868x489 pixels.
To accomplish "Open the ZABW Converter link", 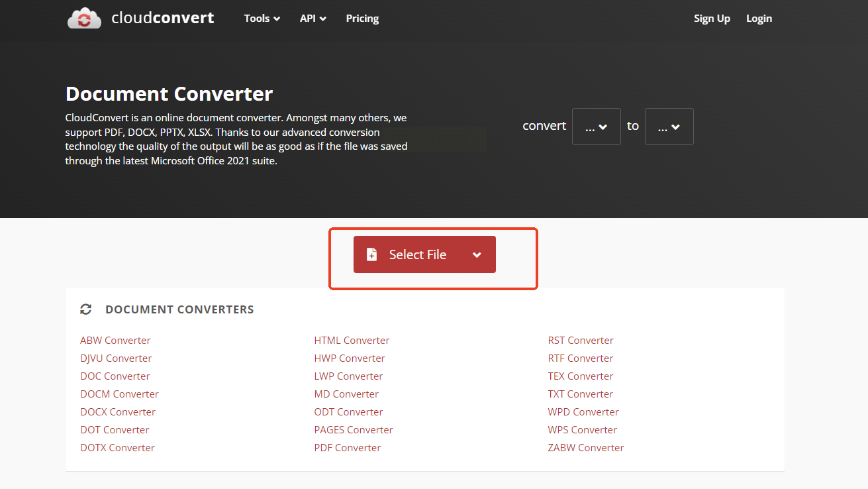I will (x=586, y=448).
